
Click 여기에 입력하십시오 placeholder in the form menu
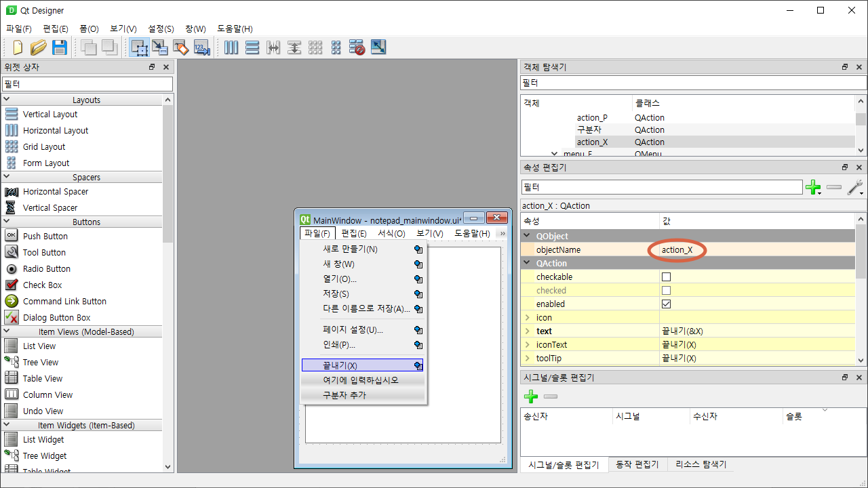tap(363, 380)
